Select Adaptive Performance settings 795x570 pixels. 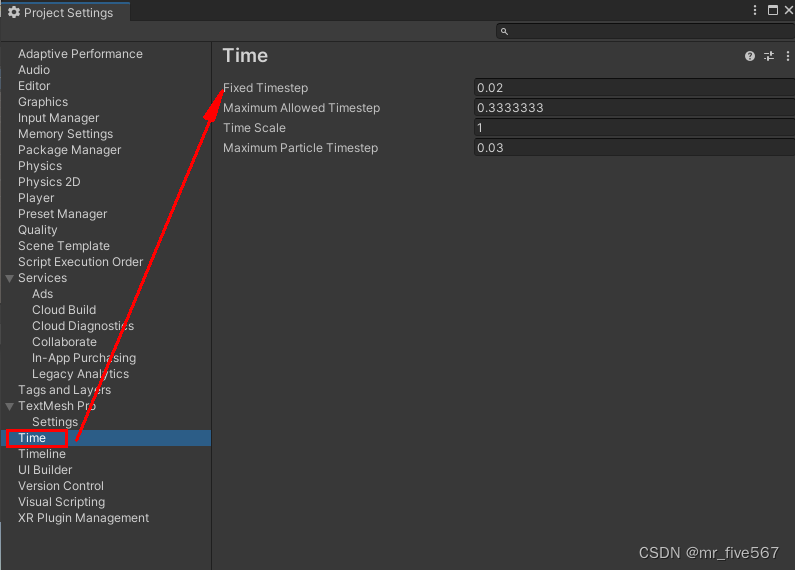click(x=80, y=54)
